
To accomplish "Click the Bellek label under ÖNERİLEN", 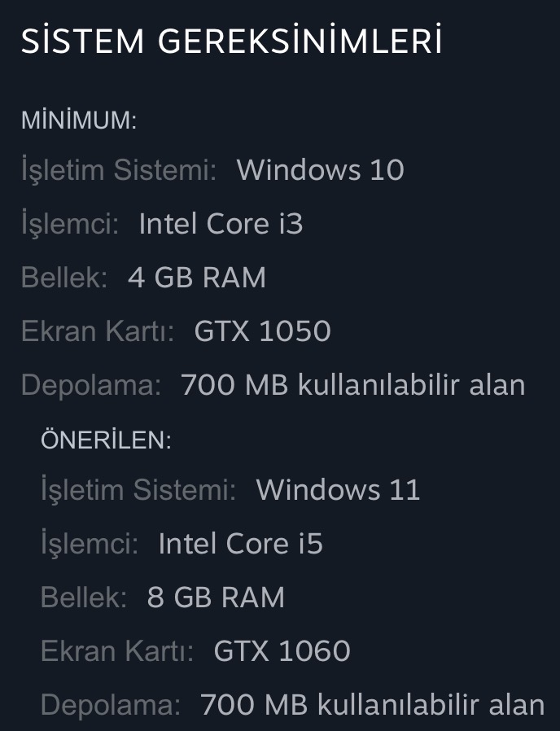I will tap(84, 597).
